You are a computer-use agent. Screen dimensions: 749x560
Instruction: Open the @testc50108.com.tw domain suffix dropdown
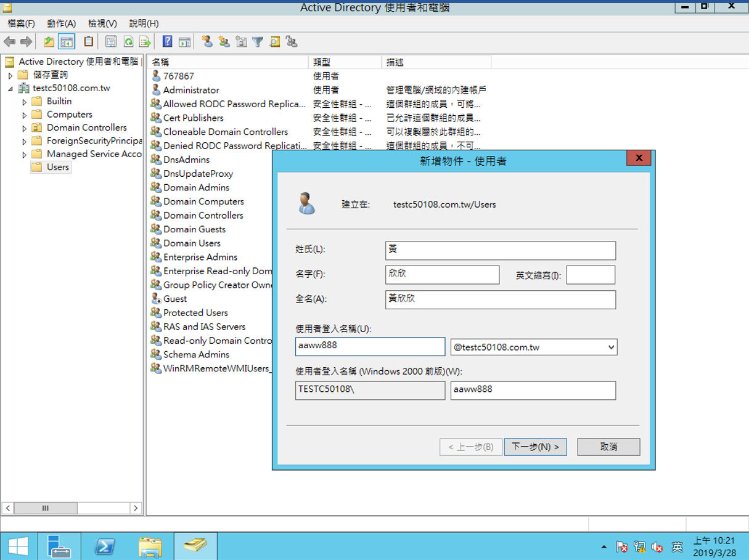pos(611,347)
